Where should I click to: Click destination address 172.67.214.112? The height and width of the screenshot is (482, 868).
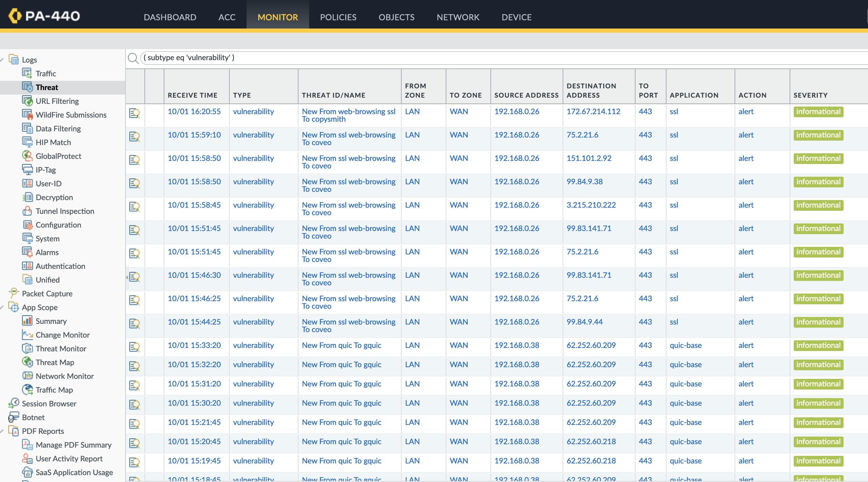coord(593,111)
